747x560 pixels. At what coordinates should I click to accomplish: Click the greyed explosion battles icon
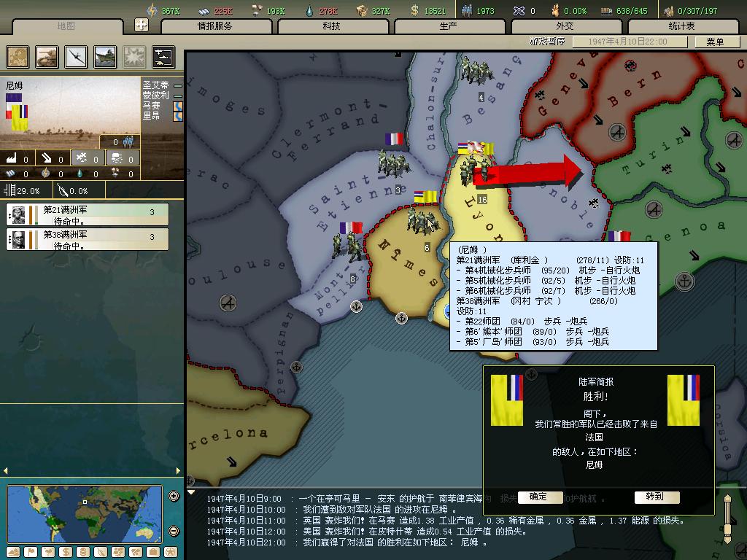(134, 57)
